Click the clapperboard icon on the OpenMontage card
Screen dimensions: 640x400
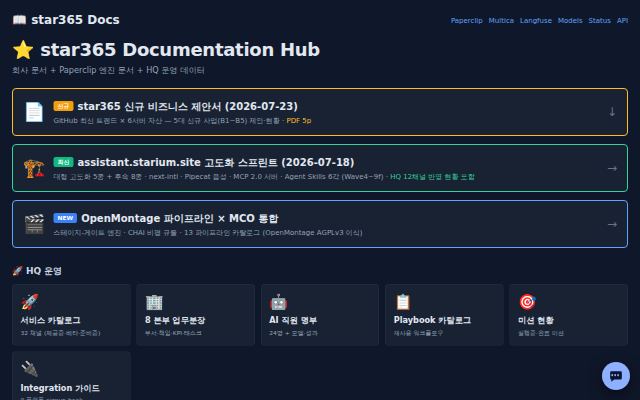(34, 224)
